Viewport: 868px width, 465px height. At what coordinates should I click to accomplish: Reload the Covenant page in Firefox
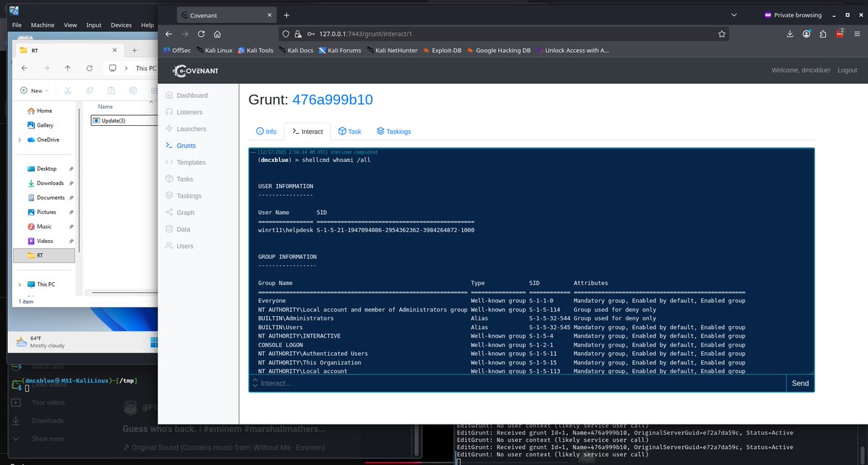201,34
